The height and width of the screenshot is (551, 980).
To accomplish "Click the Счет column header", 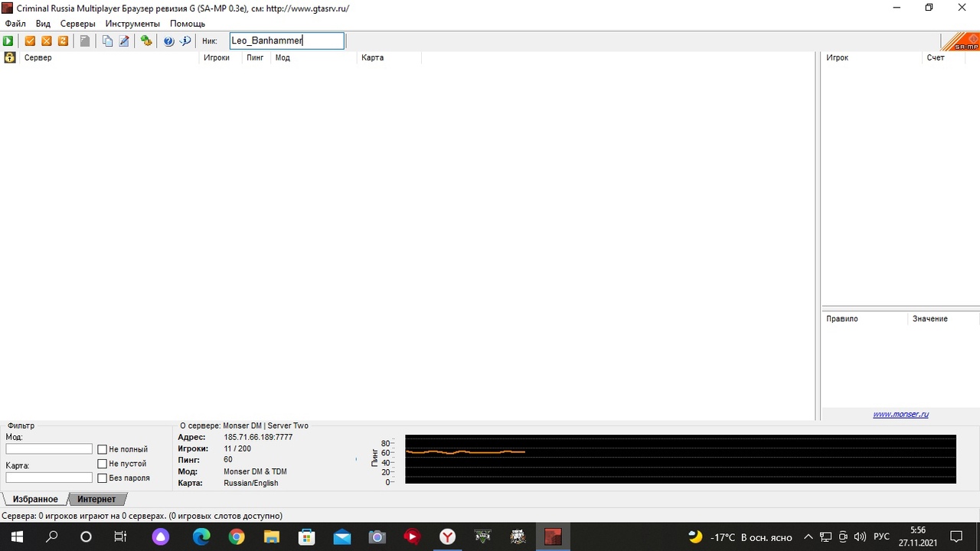I will point(944,57).
